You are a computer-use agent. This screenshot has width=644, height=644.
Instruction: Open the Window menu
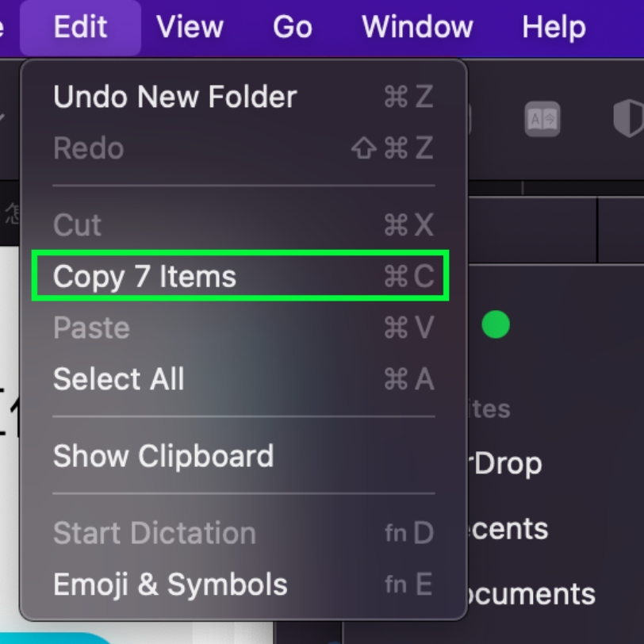(x=417, y=27)
